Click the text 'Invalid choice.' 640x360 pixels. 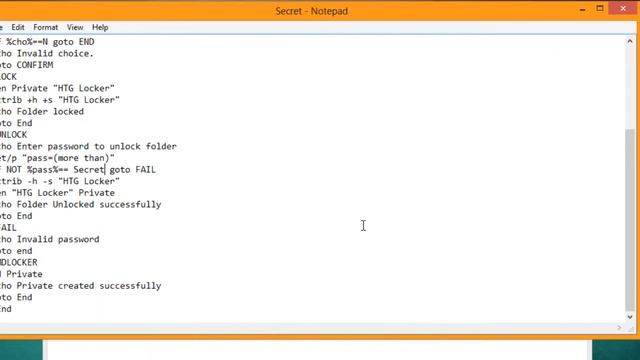tap(55, 53)
